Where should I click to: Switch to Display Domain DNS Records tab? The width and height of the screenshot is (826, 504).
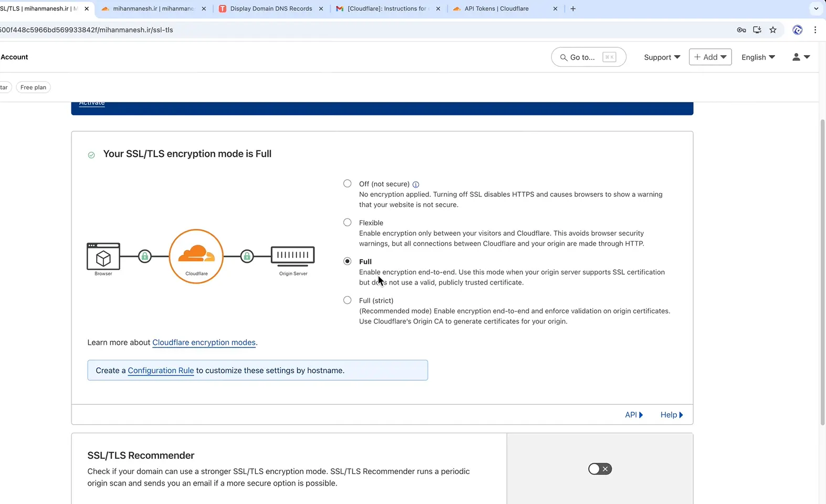271,8
